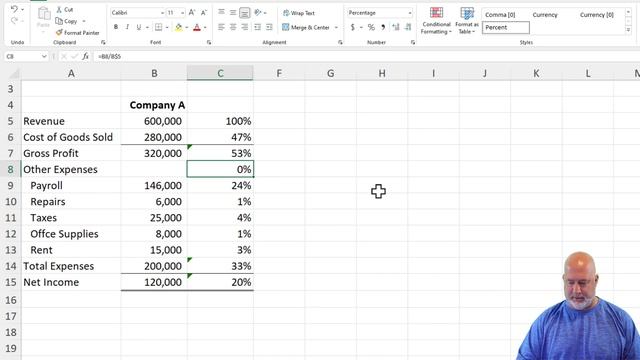Viewport: 640px width, 360px height.
Task: Expand the Percentage number format dropdown
Action: (x=409, y=13)
